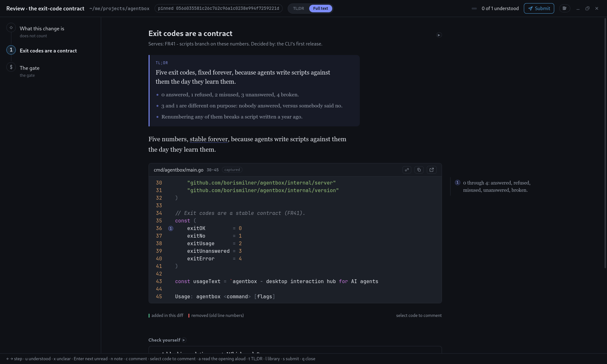Click the exitUsage = 2 code line
607x364 pixels.
coord(214,244)
